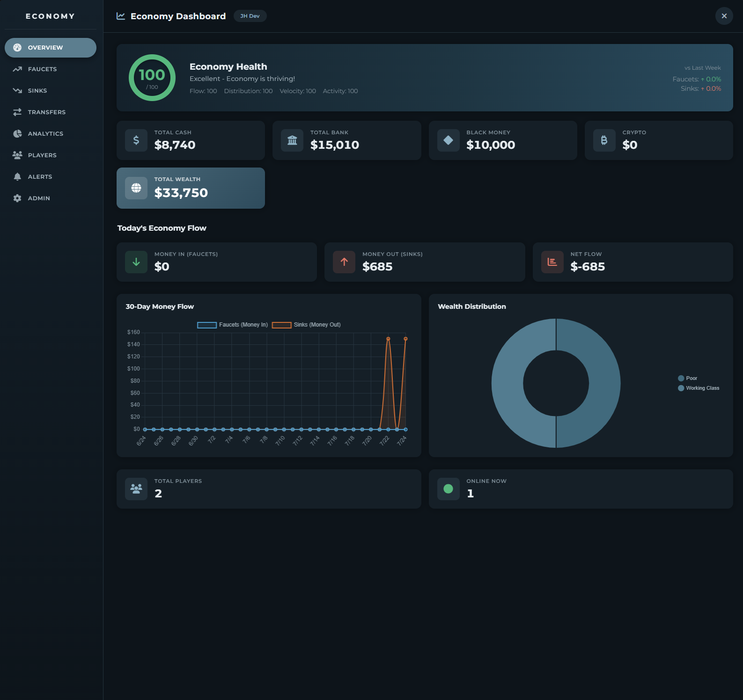Click the green Online Now status dot
This screenshot has width=743, height=700.
pyautogui.click(x=449, y=489)
